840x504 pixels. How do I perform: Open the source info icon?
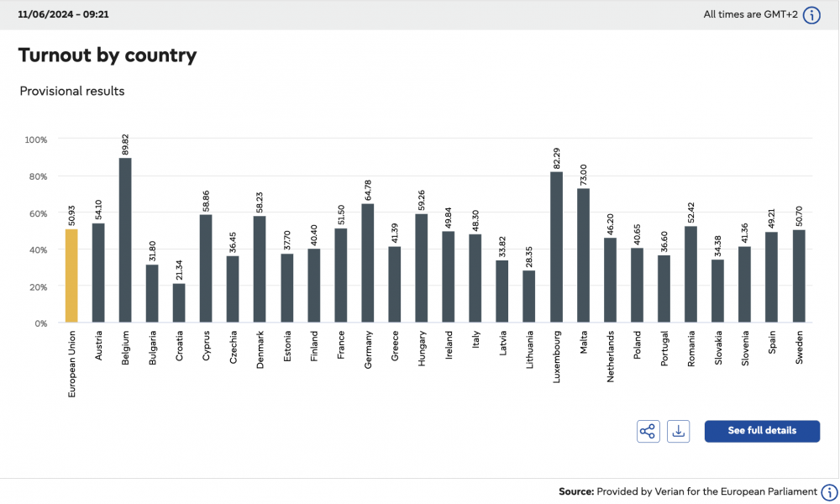click(x=829, y=491)
